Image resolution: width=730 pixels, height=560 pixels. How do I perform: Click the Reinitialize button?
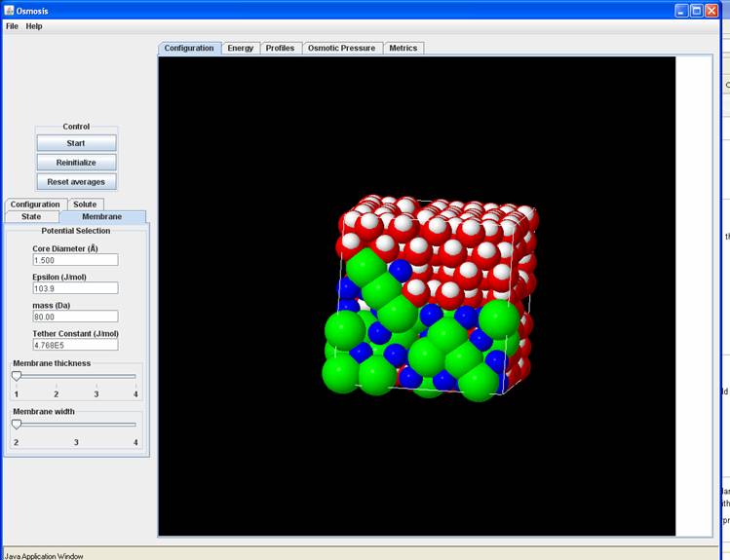tap(76, 163)
